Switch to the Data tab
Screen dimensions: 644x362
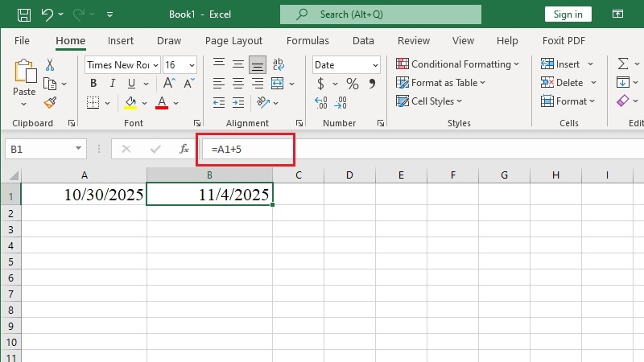(363, 41)
